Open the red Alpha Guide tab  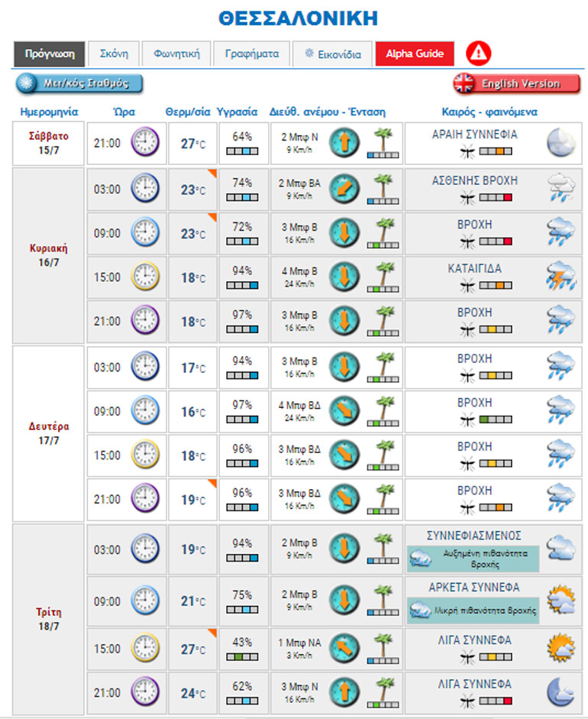(415, 54)
